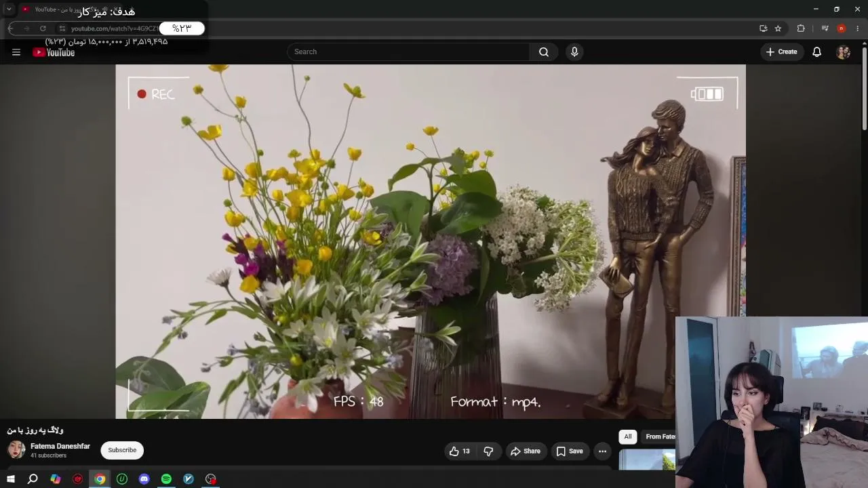Dislike the video
This screenshot has width=868, height=488.
click(x=488, y=451)
